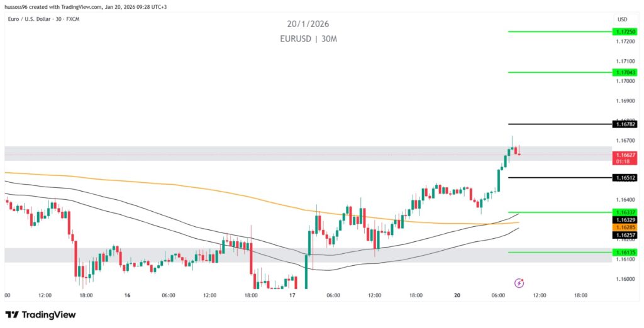Select the green 1.17250 price label
Image resolution: width=644 pixels, height=328 pixels.
[x=625, y=31]
